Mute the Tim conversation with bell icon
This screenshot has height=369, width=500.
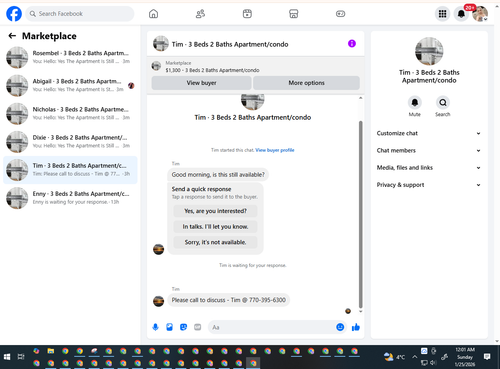point(415,102)
